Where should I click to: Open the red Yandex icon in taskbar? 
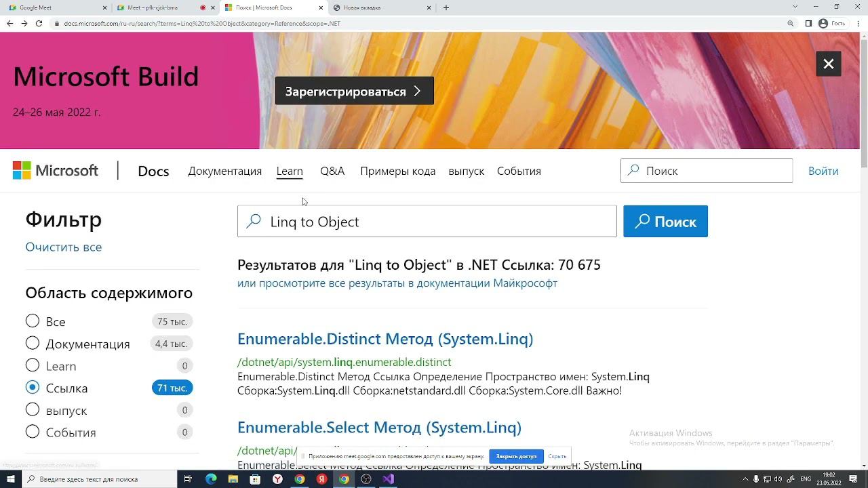321,479
